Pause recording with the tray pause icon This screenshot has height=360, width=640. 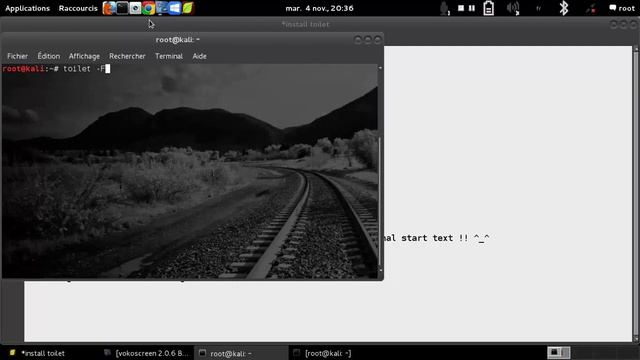[x=471, y=8]
